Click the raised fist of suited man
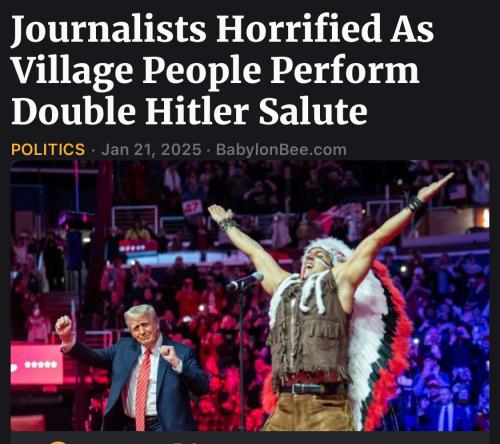Screen dimensions: 500x444 [64, 325]
